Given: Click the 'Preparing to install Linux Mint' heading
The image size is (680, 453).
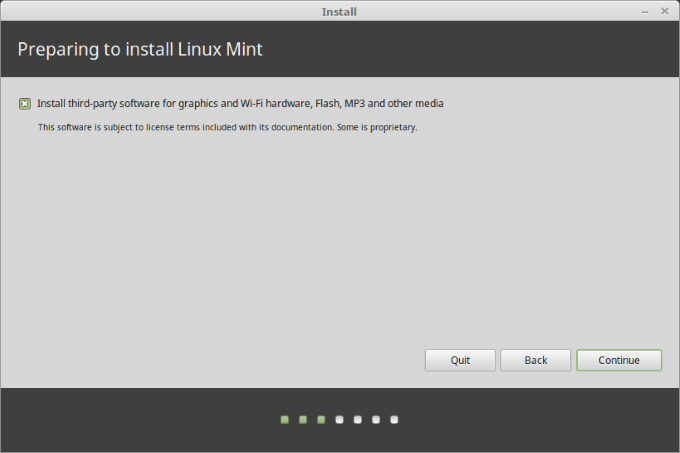Looking at the screenshot, I should click(140, 49).
